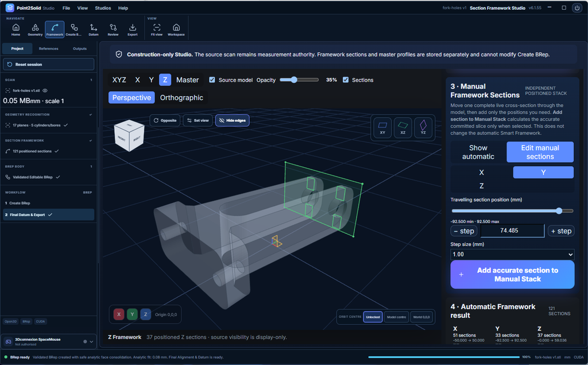Click the Set view button
The height and width of the screenshot is (365, 588).
click(198, 121)
